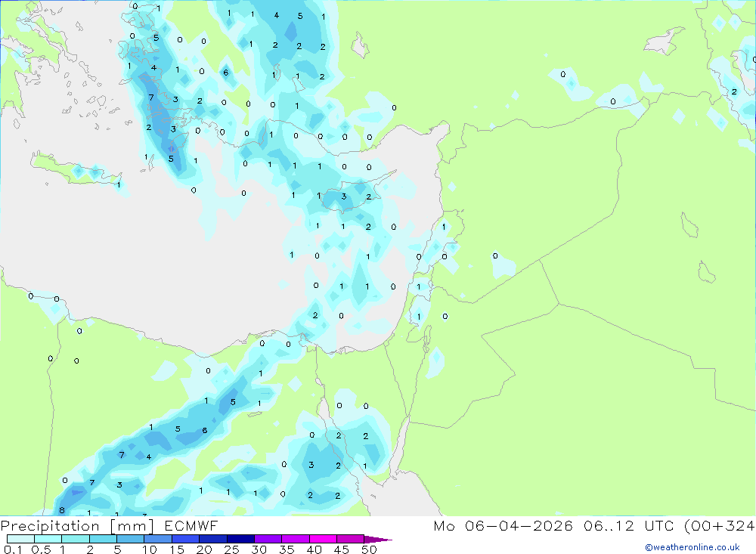Select the legend swatch between 0.5 and 1
Image resolution: width=756 pixels, height=554 pixels.
point(48,539)
